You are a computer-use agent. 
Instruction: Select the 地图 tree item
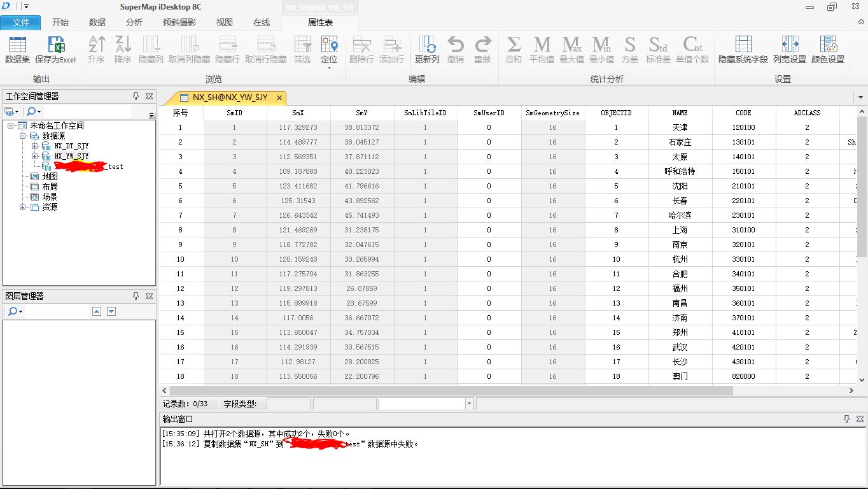[50, 176]
